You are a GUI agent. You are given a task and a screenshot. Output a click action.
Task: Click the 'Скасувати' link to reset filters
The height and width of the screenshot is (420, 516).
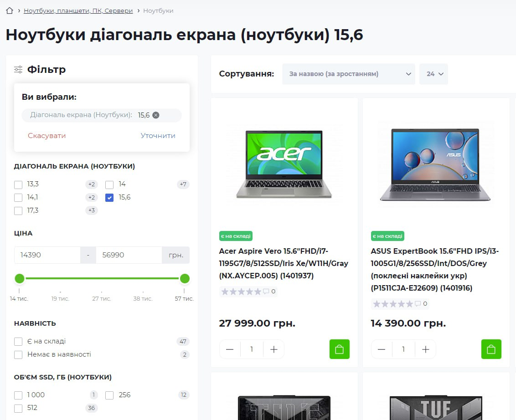click(46, 136)
